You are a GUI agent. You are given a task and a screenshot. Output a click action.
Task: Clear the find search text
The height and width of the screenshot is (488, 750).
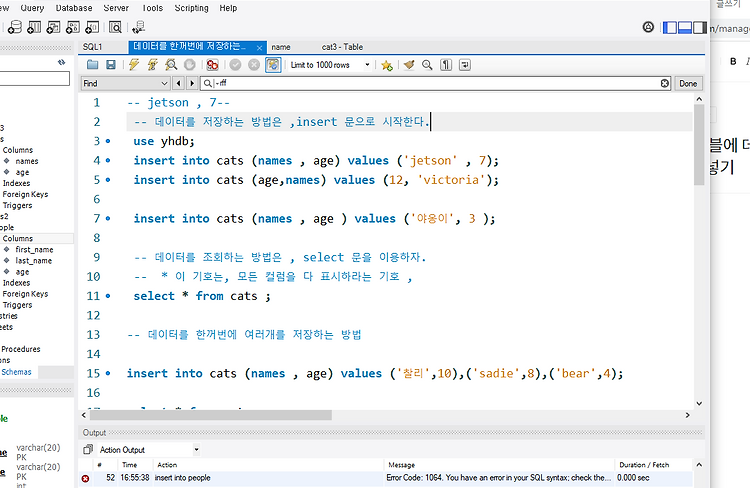(x=665, y=83)
